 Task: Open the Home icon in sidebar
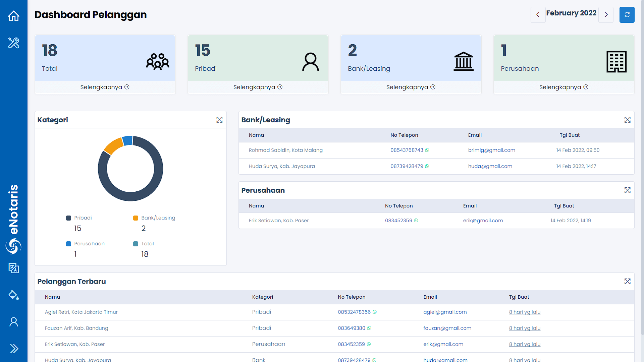[x=14, y=16]
